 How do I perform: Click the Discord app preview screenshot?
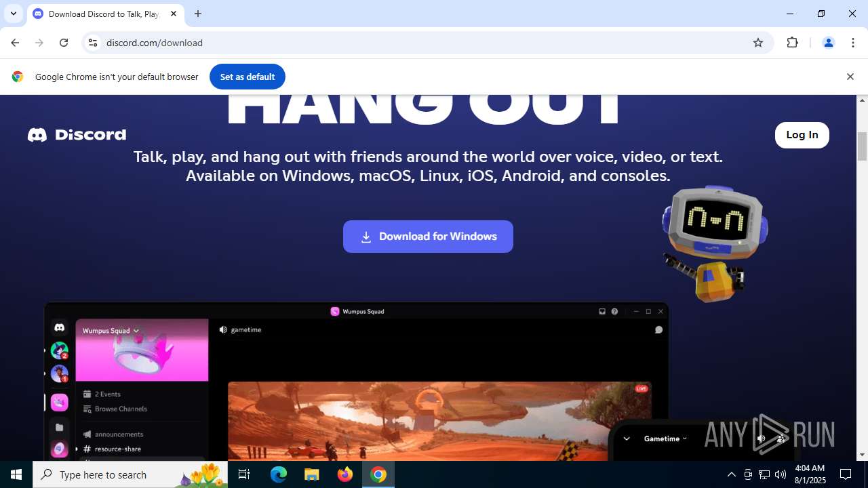tap(356, 382)
